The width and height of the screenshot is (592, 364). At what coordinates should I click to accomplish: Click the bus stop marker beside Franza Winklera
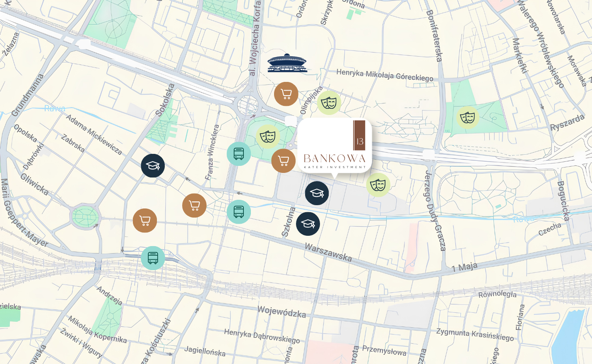coord(239,154)
